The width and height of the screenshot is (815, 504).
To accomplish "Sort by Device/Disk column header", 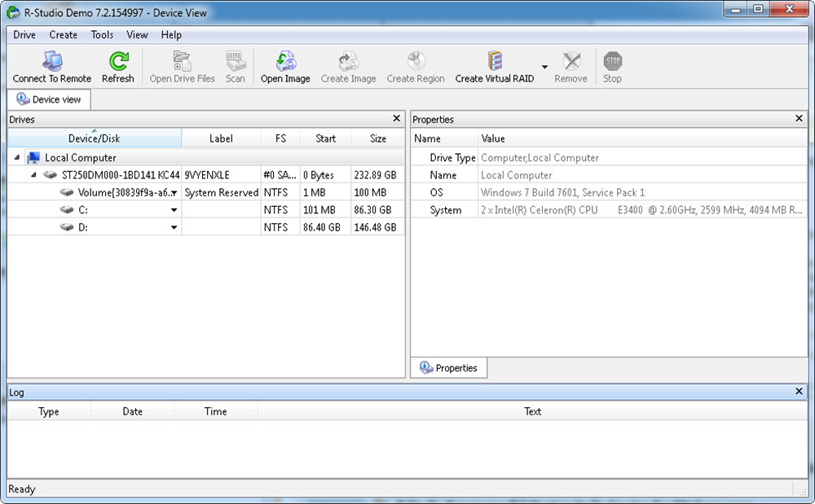I will [95, 138].
